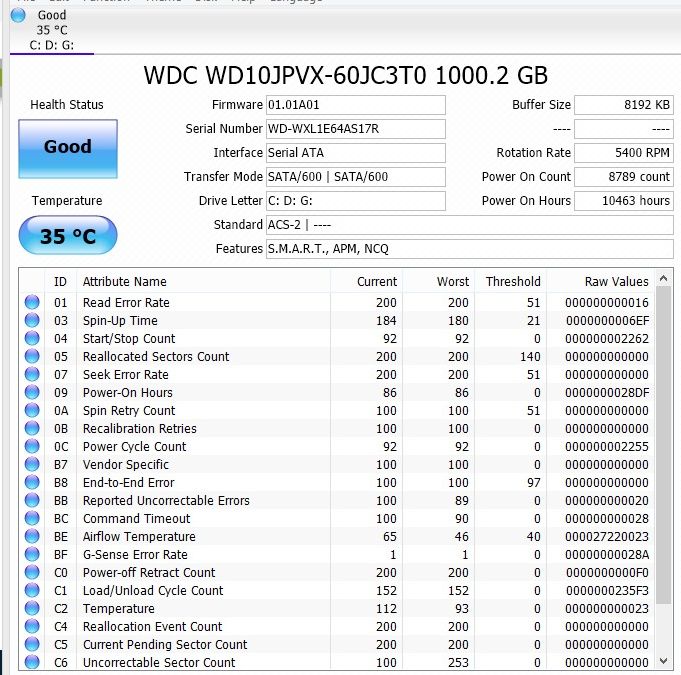
Task: Click the ID column header
Action: click(60, 281)
